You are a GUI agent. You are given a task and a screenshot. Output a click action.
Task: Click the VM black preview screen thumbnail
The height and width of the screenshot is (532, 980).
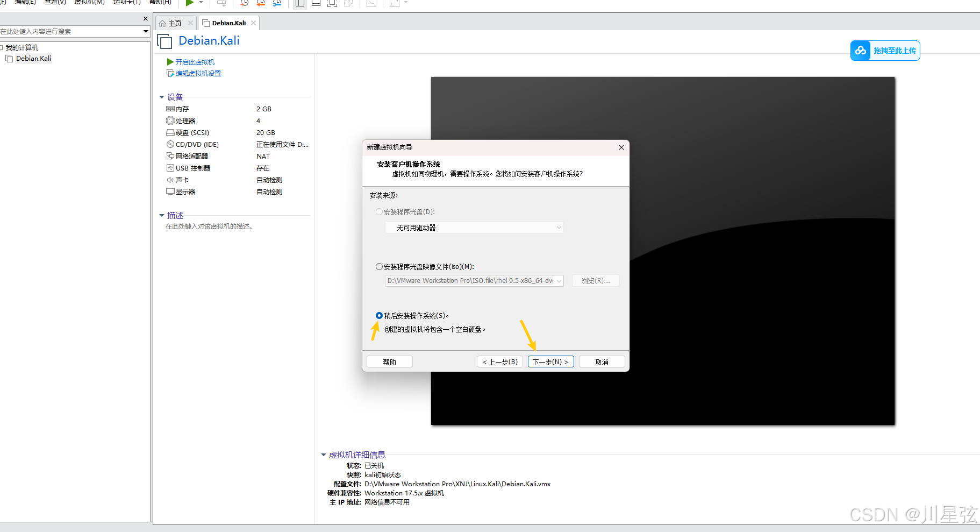pos(663,251)
